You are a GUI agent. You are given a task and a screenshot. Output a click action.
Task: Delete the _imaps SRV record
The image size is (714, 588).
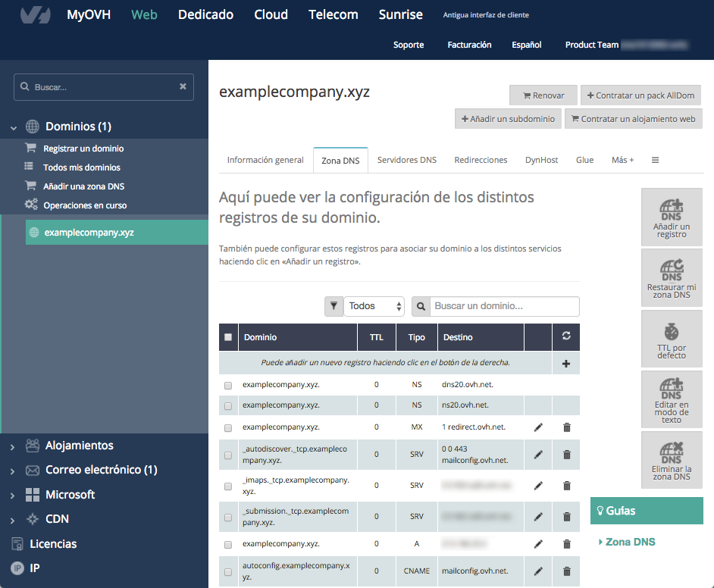pos(566,486)
